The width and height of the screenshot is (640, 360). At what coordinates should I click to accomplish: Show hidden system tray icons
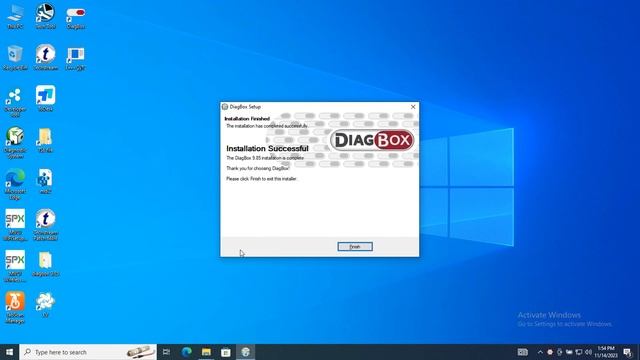pyautogui.click(x=540, y=352)
